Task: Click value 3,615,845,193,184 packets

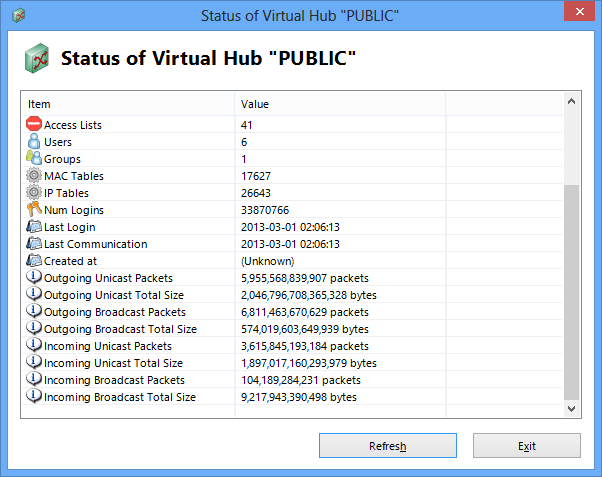Action: (305, 346)
